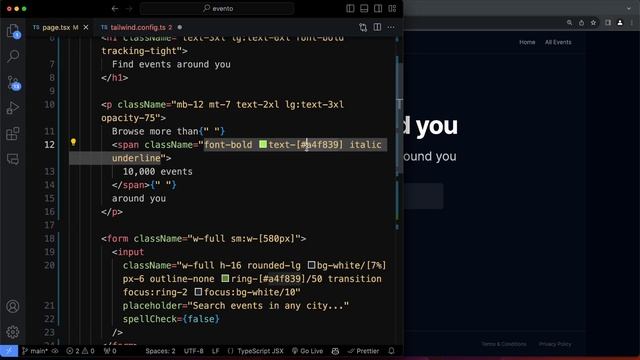Screen dimensions: 640x360
Task: Open the browser profile avatar icon
Action: pyautogui.click(x=620, y=23)
